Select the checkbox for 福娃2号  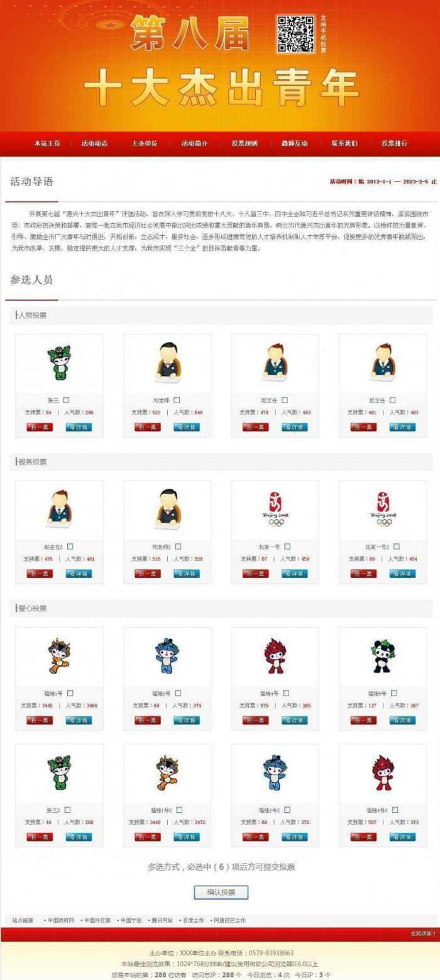pyautogui.click(x=178, y=693)
